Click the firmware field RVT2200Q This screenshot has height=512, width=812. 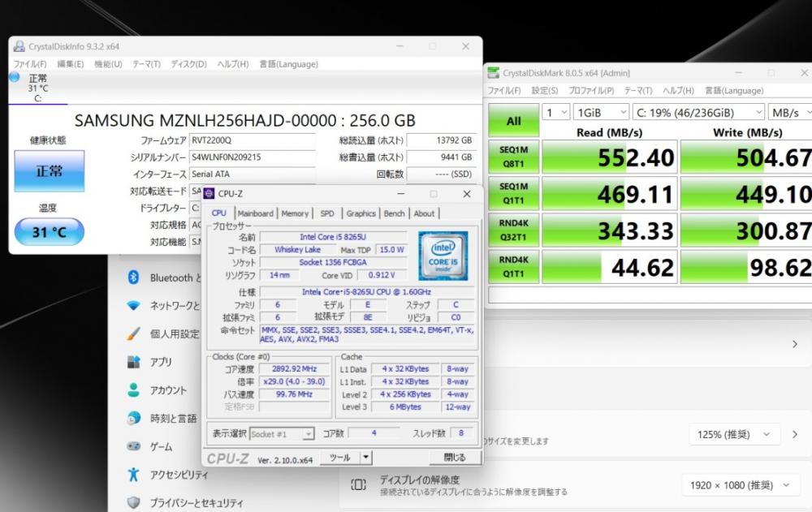click(x=253, y=140)
